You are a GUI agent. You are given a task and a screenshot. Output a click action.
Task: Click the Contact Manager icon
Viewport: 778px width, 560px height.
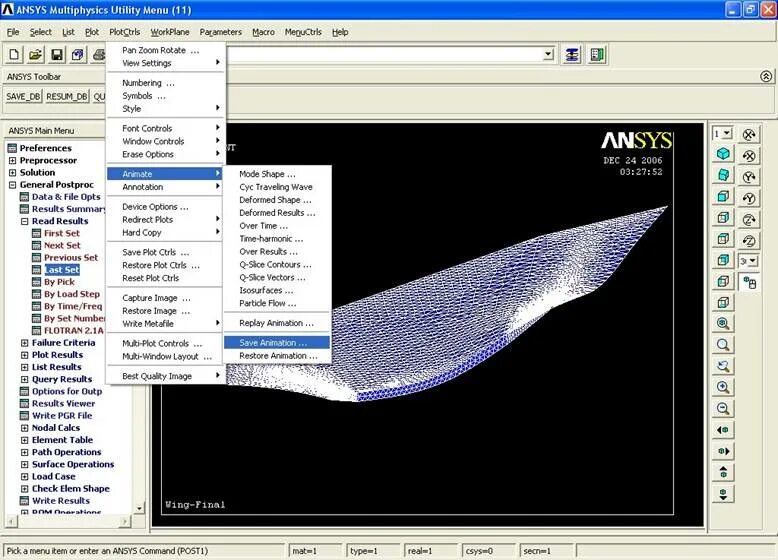point(597,55)
